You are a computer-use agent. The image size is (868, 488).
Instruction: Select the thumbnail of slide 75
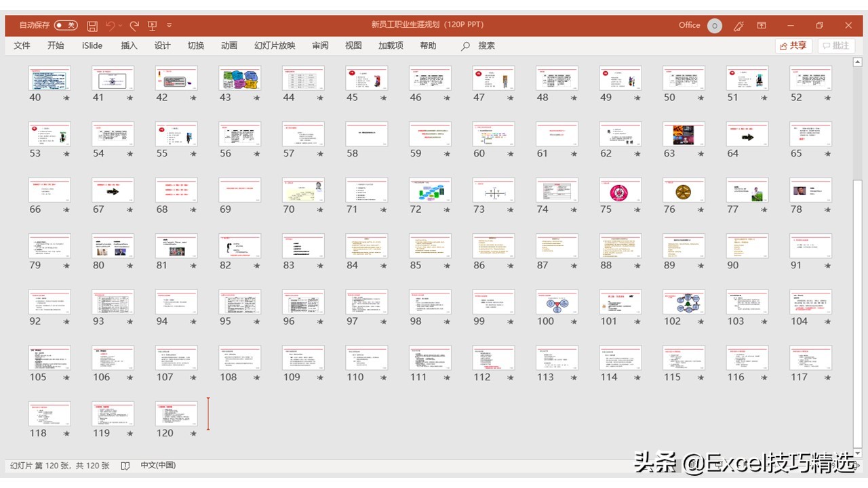pyautogui.click(x=619, y=190)
